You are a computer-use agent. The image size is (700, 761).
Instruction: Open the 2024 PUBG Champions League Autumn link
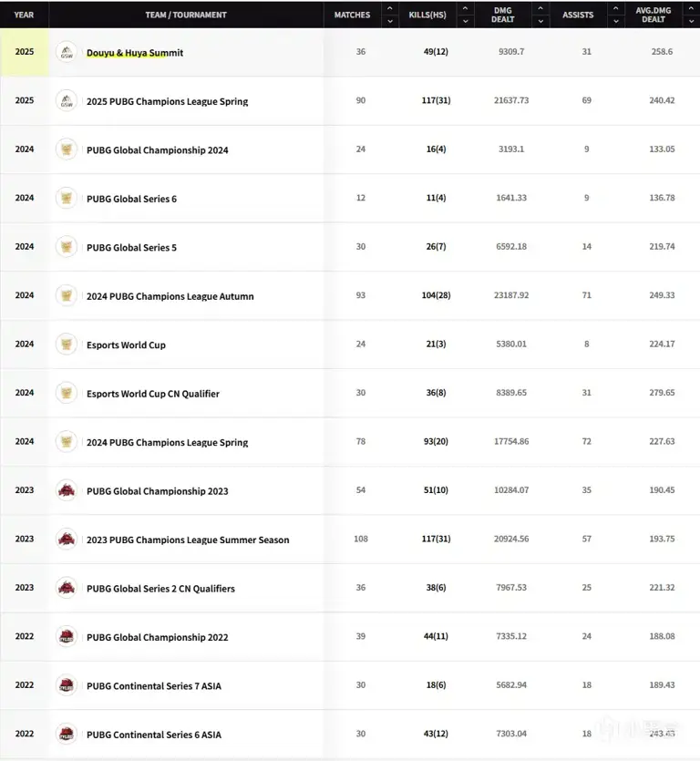[170, 296]
